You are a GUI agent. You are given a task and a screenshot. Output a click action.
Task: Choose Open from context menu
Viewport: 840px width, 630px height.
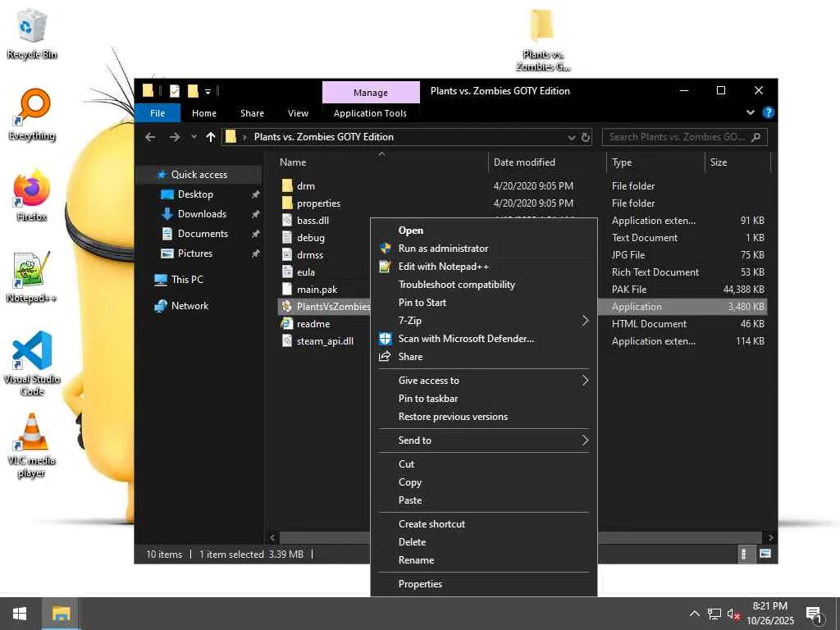(x=484, y=231)
